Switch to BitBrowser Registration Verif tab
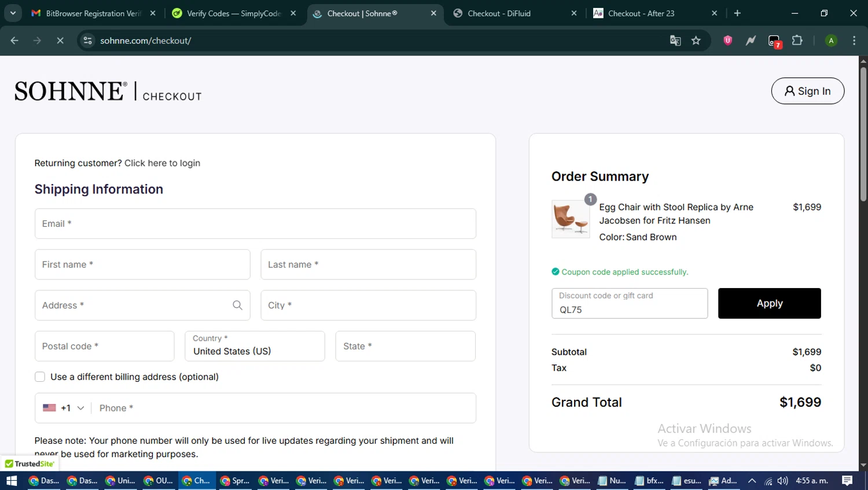The image size is (868, 490). coord(93,13)
